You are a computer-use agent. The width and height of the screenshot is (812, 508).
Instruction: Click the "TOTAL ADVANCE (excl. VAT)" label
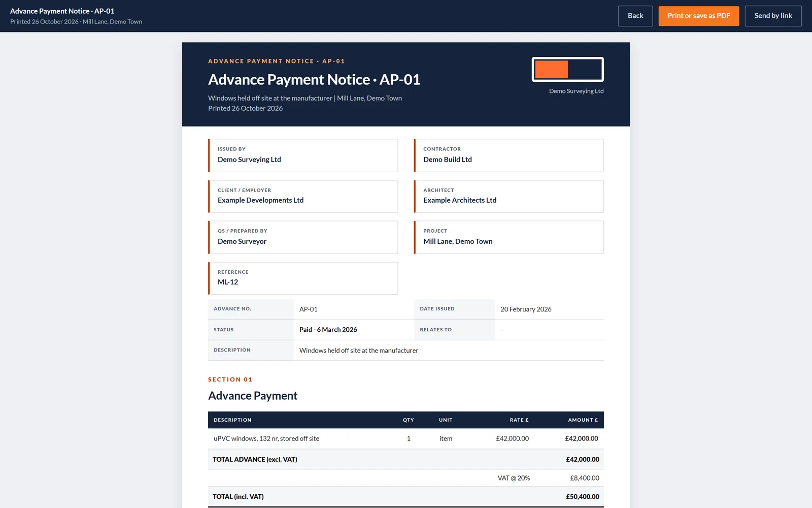255,459
